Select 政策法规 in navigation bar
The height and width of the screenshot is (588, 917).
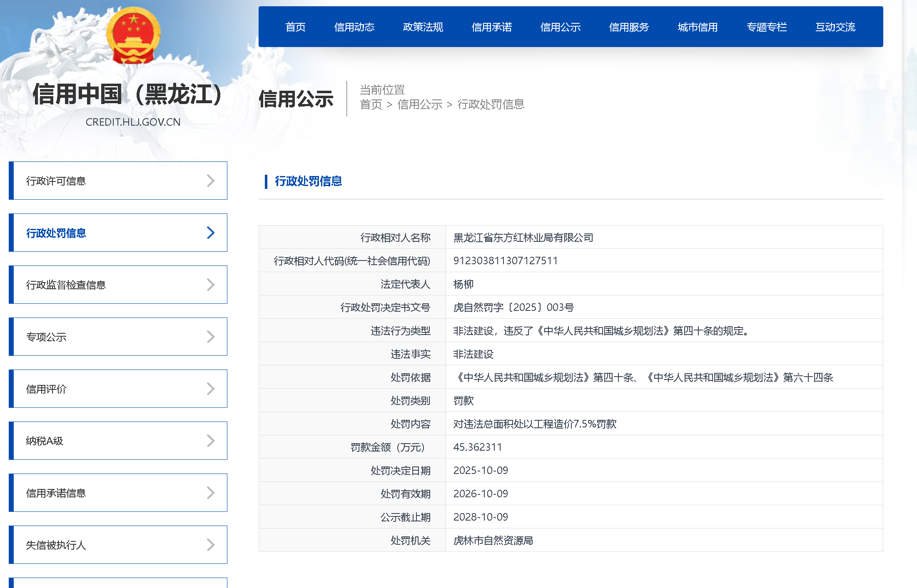click(423, 27)
